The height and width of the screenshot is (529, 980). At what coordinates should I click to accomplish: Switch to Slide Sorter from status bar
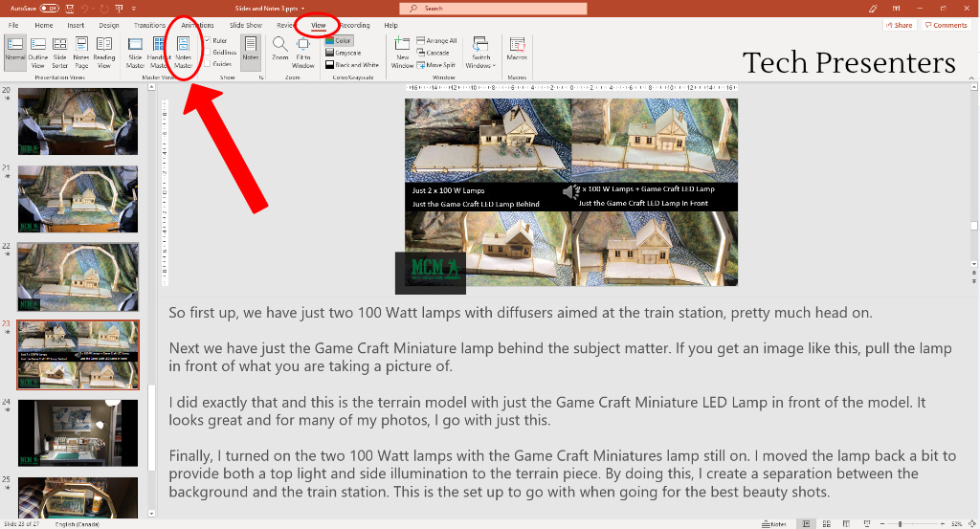coord(826,524)
